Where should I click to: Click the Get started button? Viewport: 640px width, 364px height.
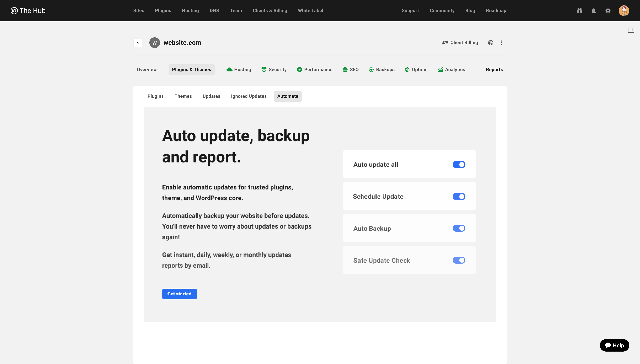pos(179,294)
